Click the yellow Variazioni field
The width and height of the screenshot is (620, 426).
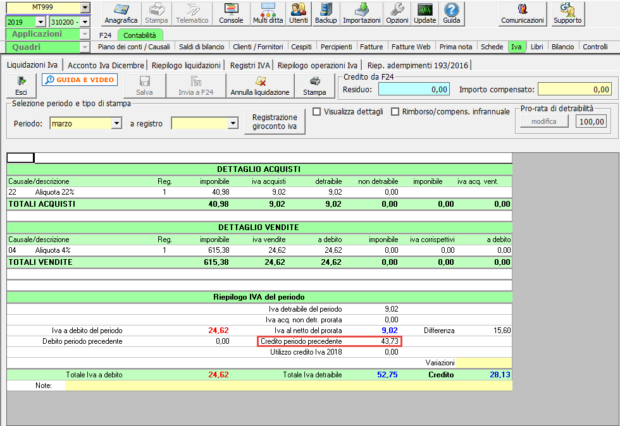pyautogui.click(x=485, y=362)
